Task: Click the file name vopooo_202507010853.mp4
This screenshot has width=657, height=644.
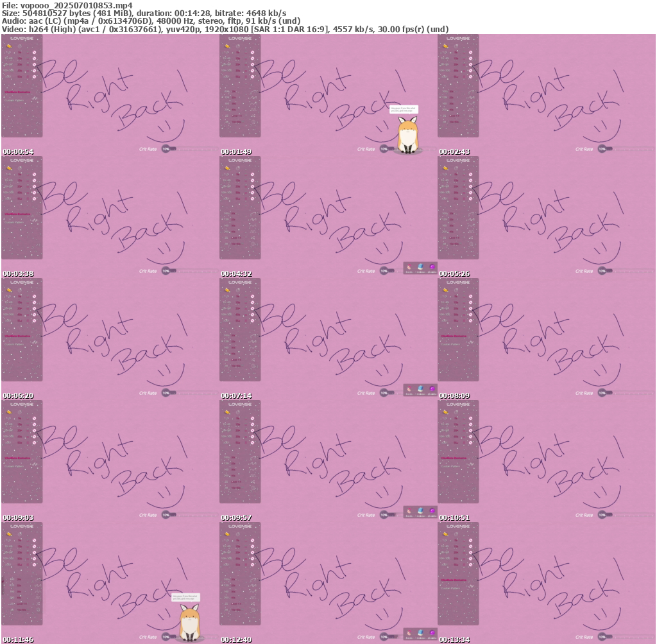Action: pos(76,5)
